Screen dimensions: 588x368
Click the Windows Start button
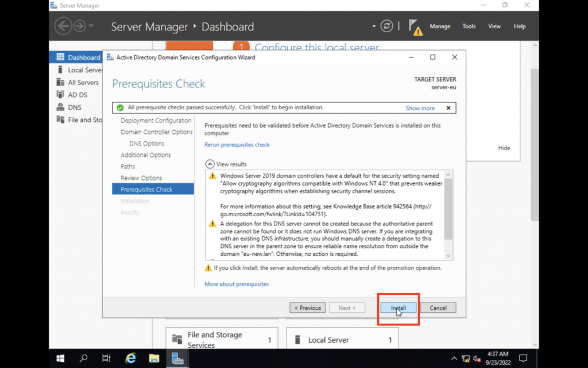60,358
